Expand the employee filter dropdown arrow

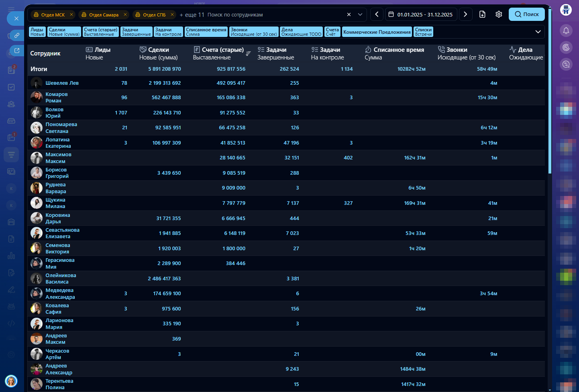[360, 14]
